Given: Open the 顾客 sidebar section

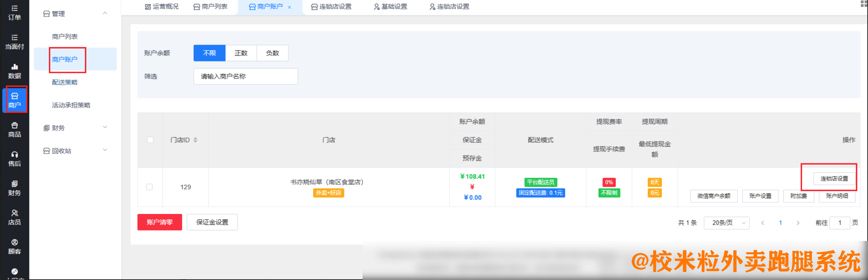Looking at the screenshot, I should (14, 246).
